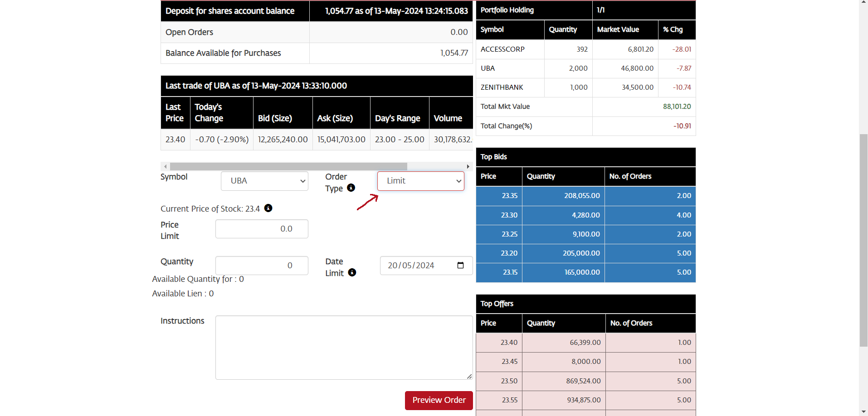Click right arrow of horizontal scrollbar
868x416 pixels.
(468, 166)
